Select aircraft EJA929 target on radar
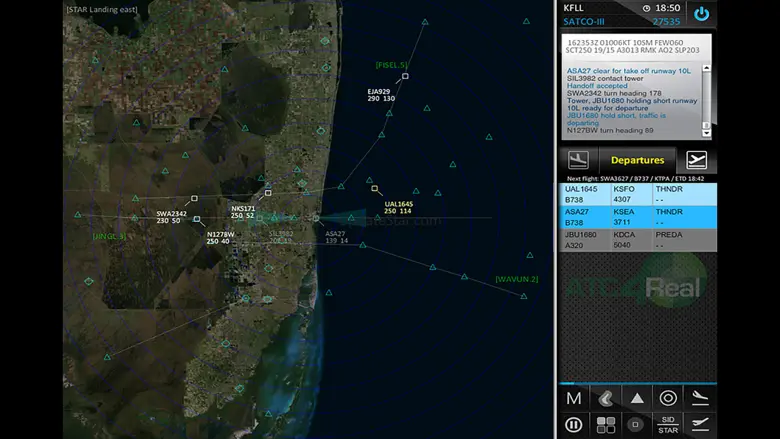The image size is (780, 439). [x=405, y=76]
